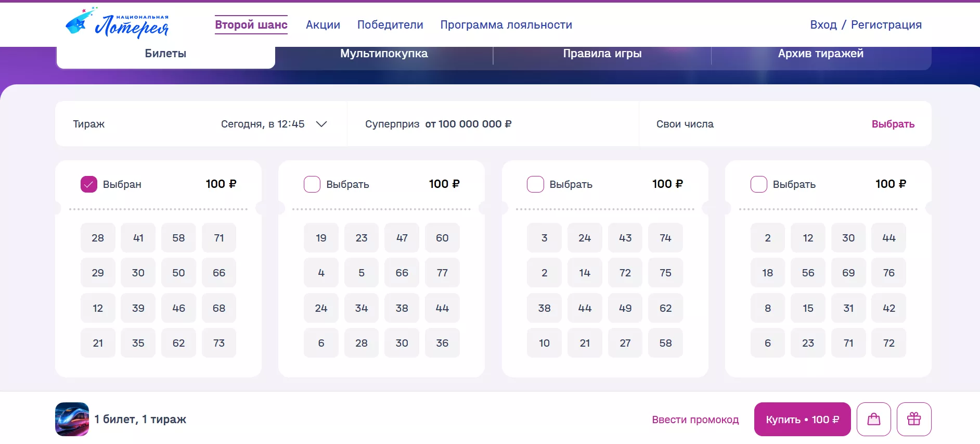Uncheck the selected first ticket checkbox

[89, 184]
